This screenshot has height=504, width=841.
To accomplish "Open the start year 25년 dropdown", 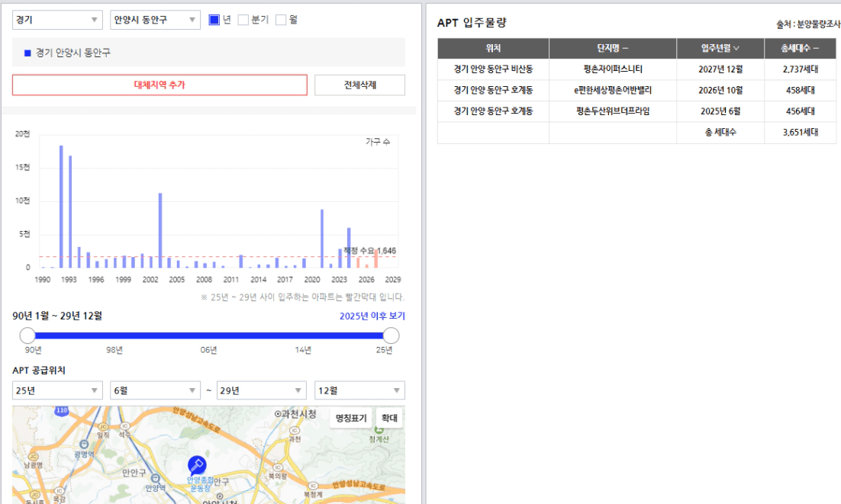I will point(57,390).
